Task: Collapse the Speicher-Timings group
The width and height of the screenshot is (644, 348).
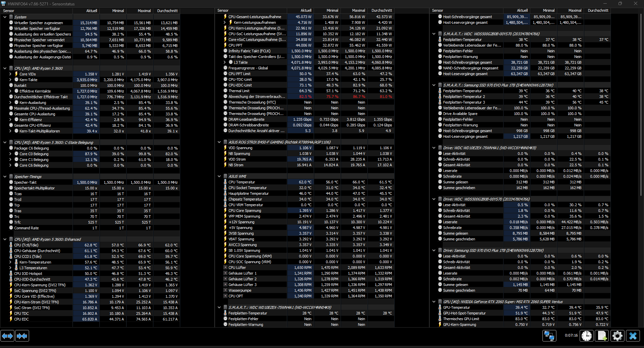Action: tap(5, 177)
